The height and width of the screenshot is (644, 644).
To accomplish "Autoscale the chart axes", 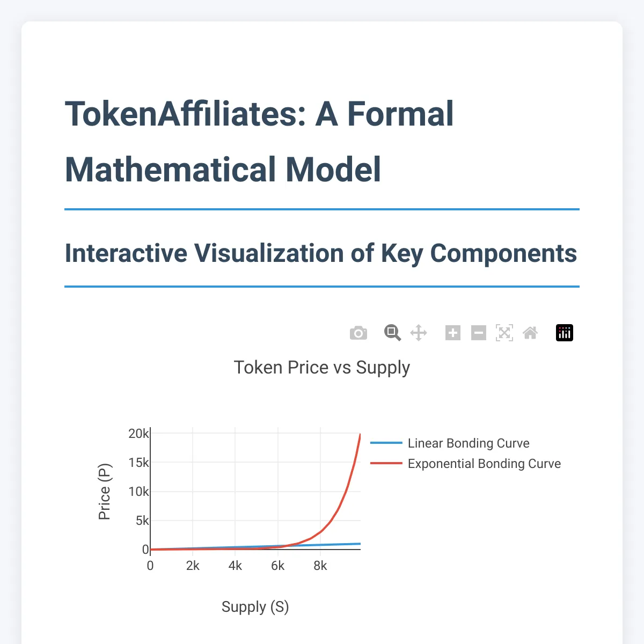I will click(x=504, y=333).
